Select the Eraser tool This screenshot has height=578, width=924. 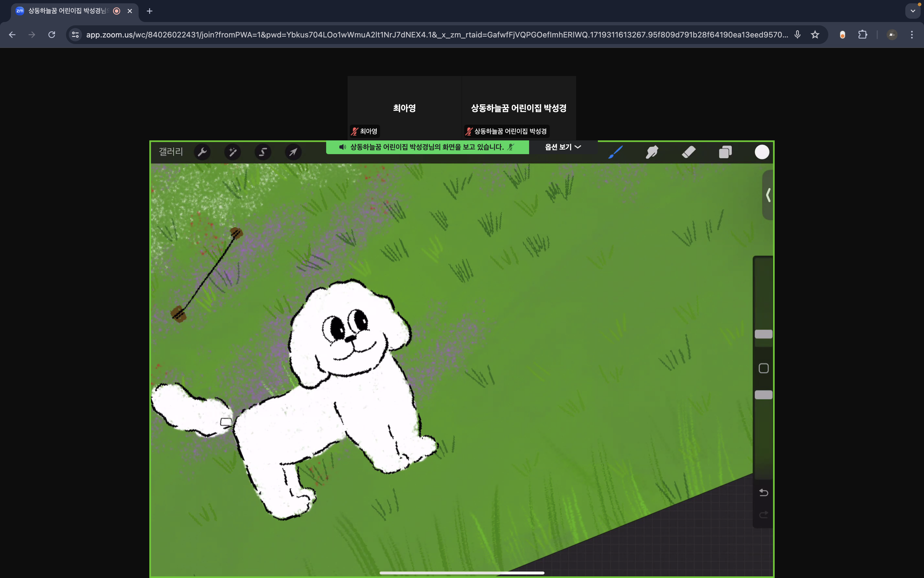(689, 152)
